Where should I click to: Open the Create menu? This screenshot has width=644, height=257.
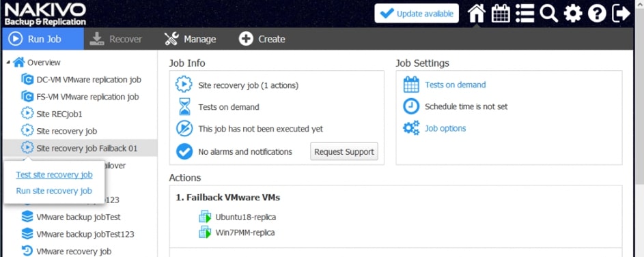click(262, 39)
